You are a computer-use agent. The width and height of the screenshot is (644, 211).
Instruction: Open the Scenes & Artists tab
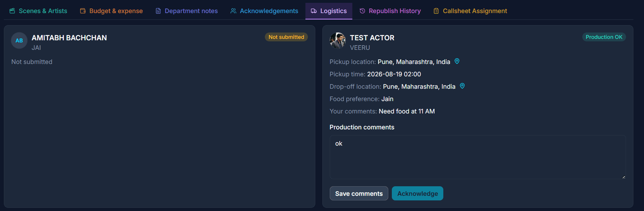[38, 11]
